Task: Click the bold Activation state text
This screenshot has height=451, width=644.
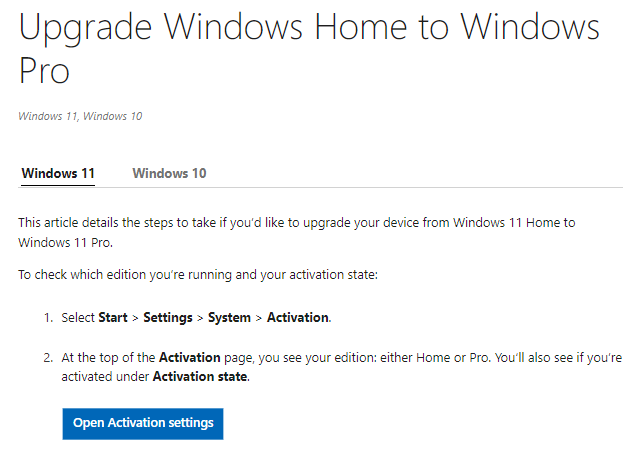Action: click(201, 377)
